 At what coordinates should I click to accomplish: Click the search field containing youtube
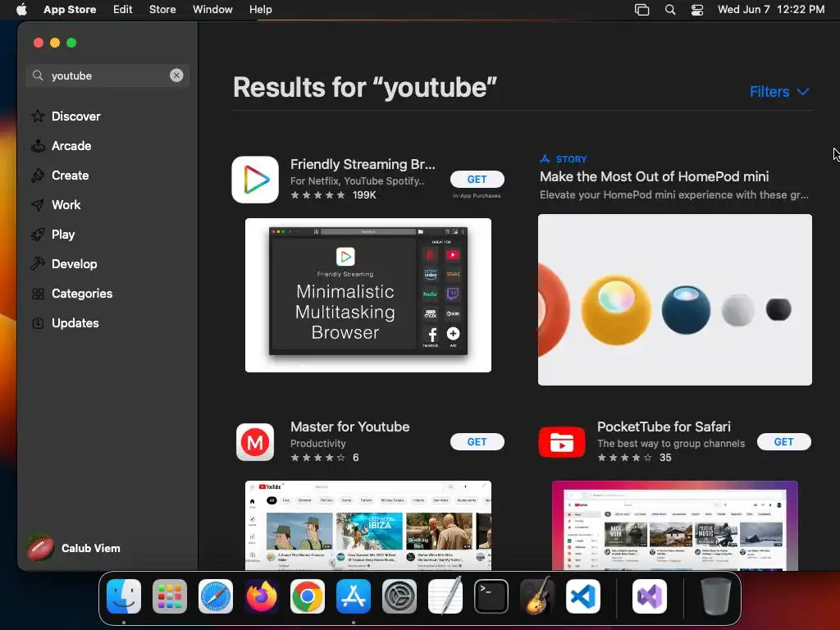point(107,75)
